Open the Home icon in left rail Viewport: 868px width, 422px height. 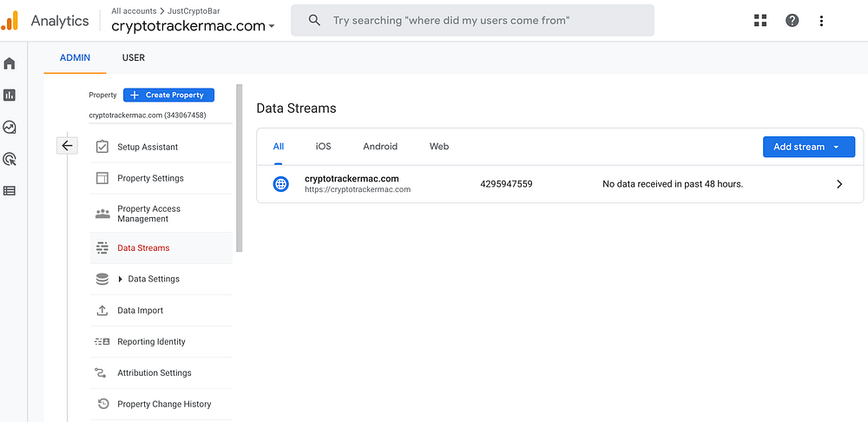click(x=10, y=63)
